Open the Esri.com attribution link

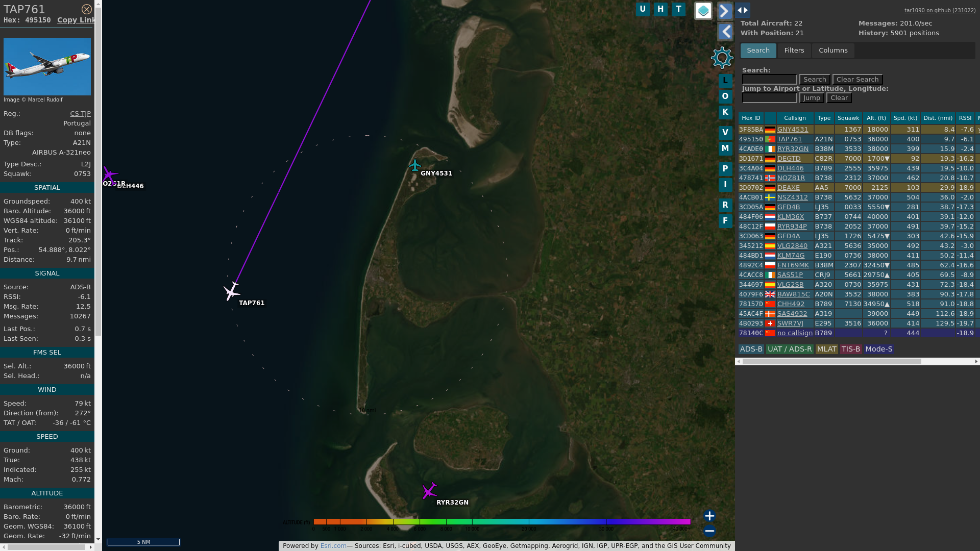pyautogui.click(x=333, y=546)
